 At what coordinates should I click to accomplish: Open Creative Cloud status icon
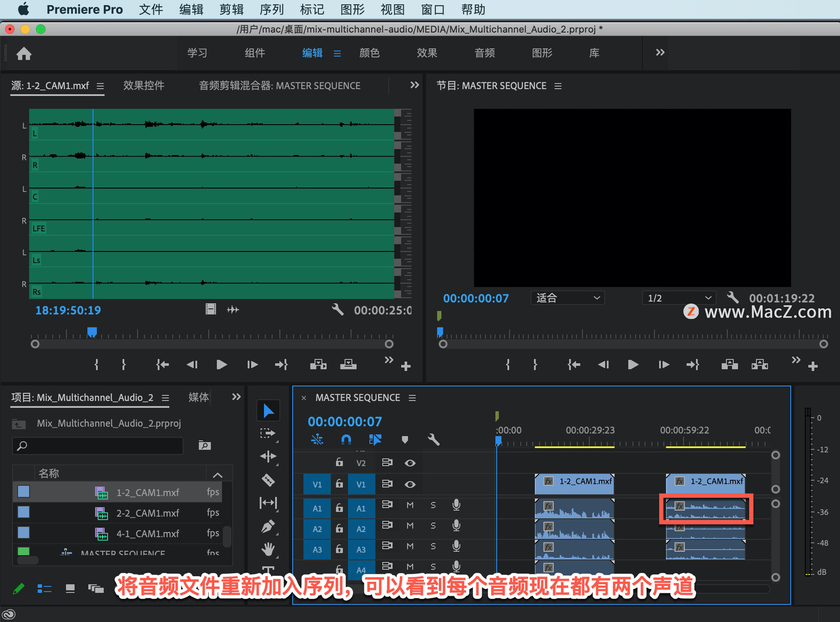click(9, 614)
